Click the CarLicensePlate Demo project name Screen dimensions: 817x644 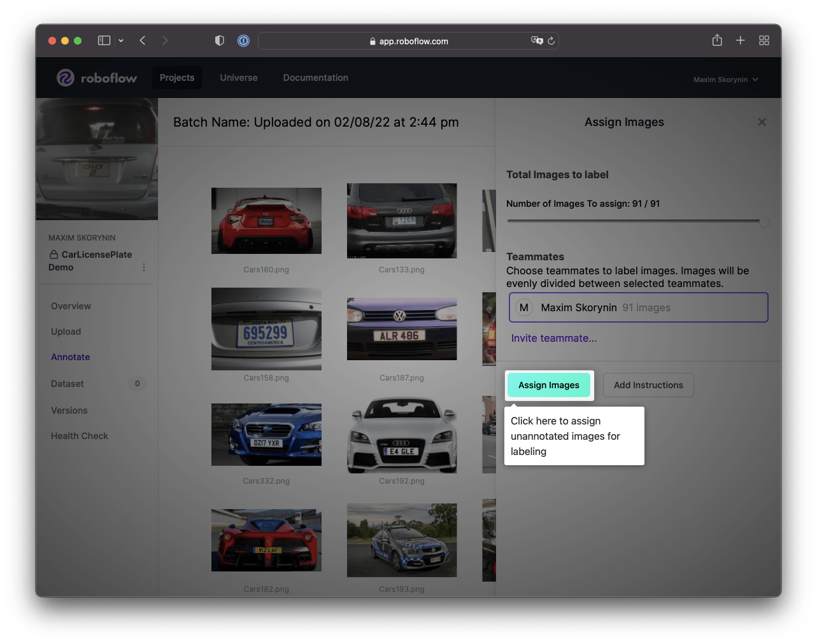tap(90, 261)
